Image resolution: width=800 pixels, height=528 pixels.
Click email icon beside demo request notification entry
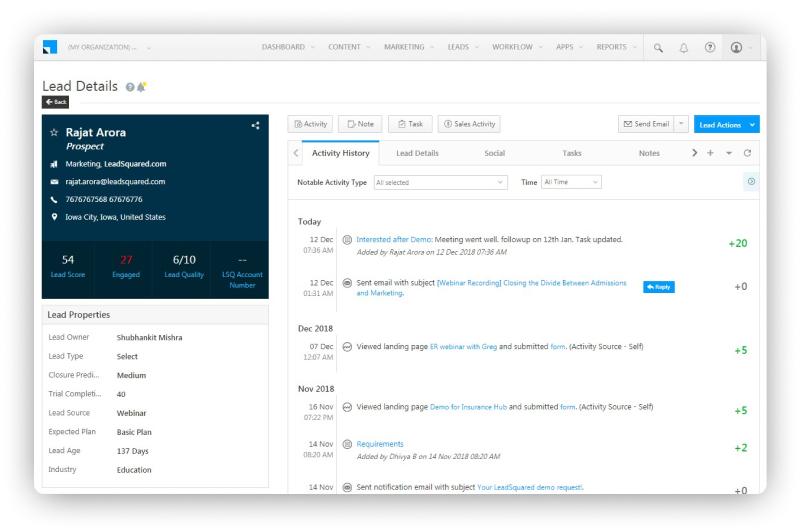pos(347,488)
